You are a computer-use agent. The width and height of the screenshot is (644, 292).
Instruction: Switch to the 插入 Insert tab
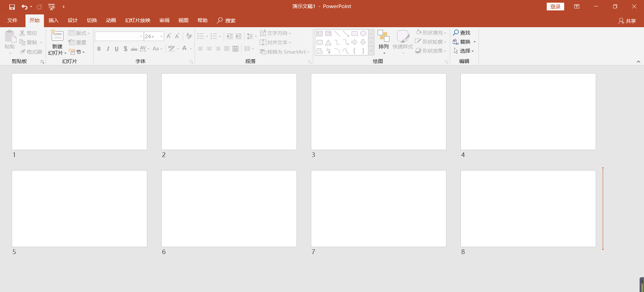54,20
